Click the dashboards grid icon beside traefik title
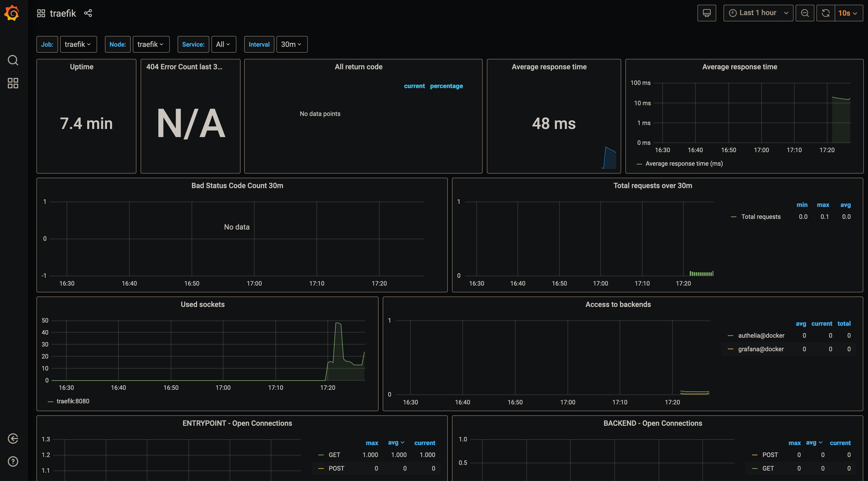 pyautogui.click(x=41, y=13)
